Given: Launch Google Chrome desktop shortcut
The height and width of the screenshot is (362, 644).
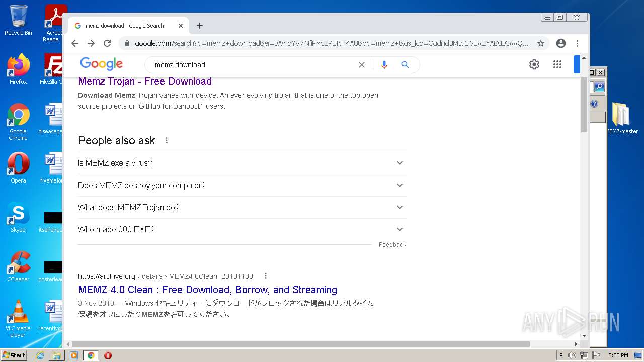Looking at the screenshot, I should pyautogui.click(x=18, y=122).
